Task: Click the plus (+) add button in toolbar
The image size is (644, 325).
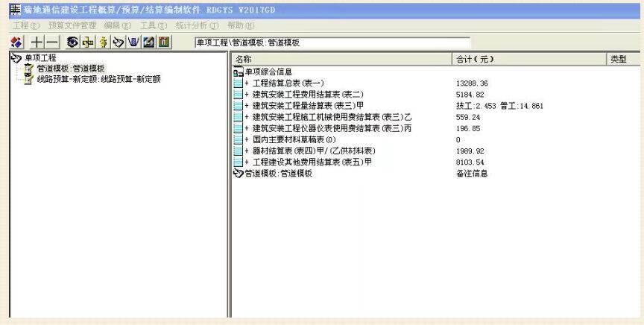Action: (36, 42)
